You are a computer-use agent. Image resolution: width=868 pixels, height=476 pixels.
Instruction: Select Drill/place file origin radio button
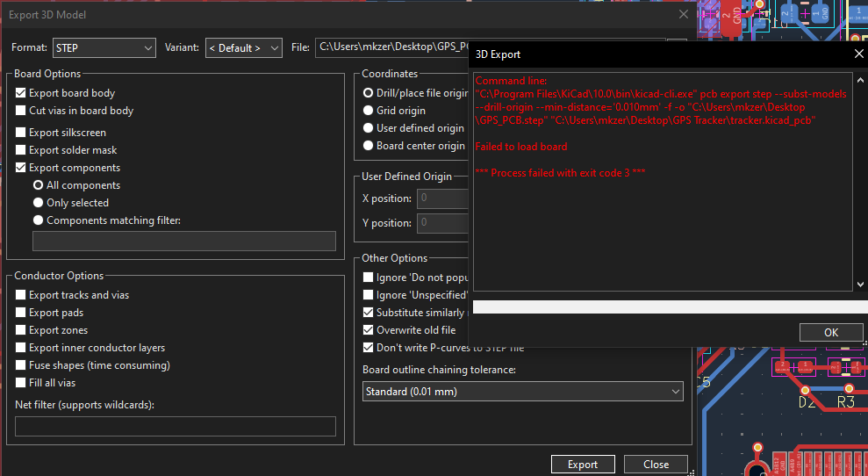click(x=368, y=93)
